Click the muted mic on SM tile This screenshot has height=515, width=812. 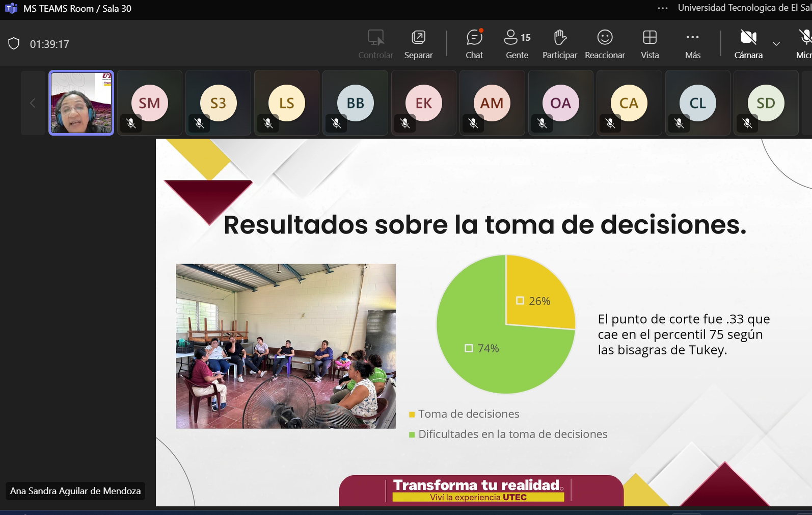[131, 123]
